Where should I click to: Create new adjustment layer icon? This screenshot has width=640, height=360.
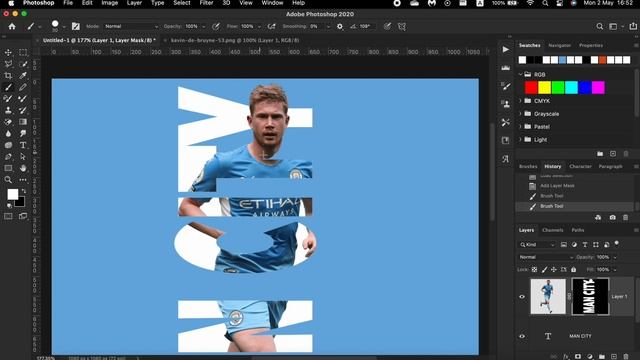click(x=589, y=356)
